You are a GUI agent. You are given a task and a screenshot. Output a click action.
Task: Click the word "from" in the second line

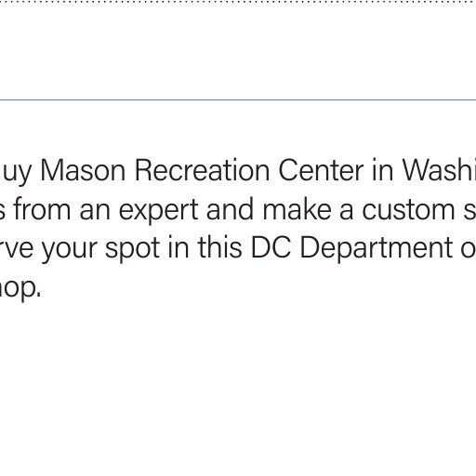(43, 209)
